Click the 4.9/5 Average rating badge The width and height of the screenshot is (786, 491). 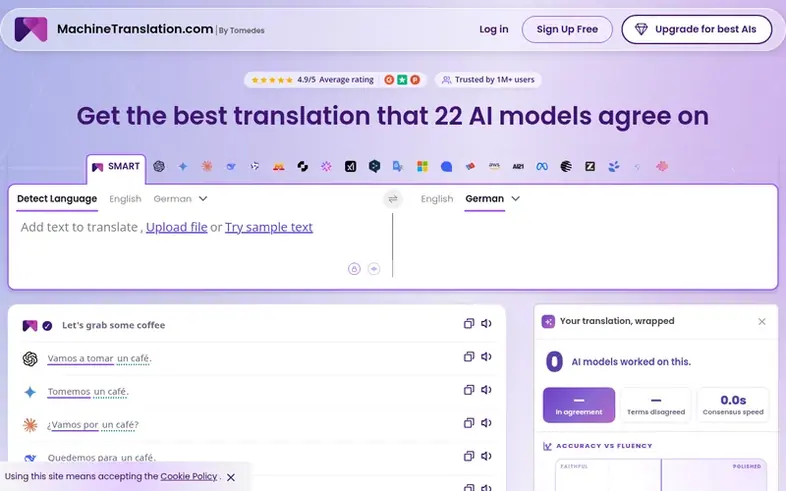click(335, 80)
